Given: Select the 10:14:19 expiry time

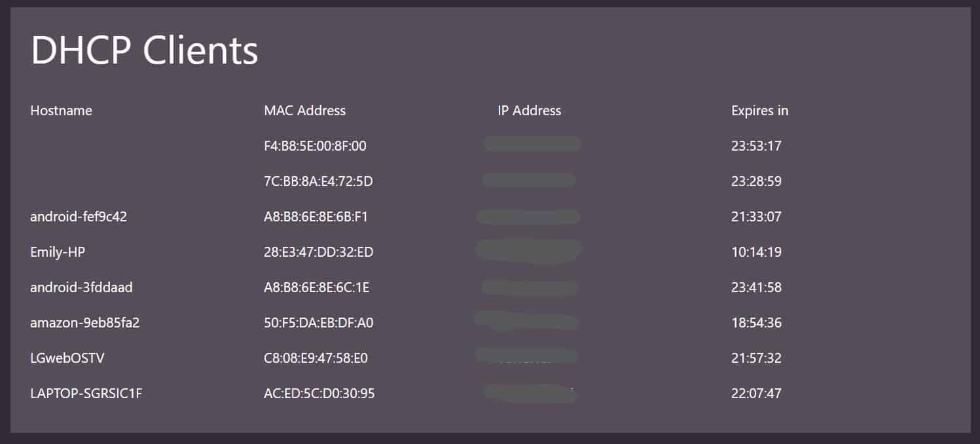Looking at the screenshot, I should point(756,252).
